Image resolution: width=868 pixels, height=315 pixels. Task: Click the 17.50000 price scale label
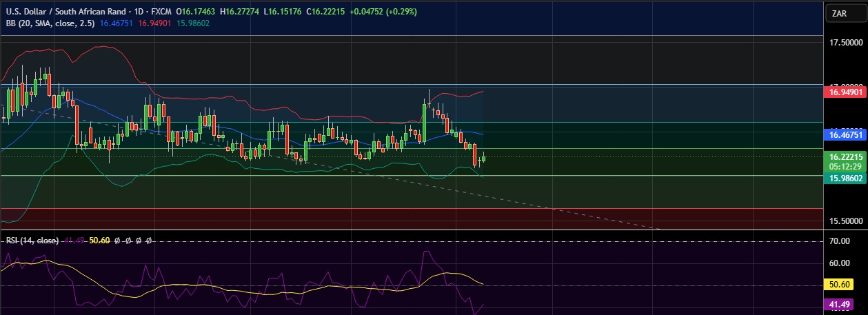(847, 43)
